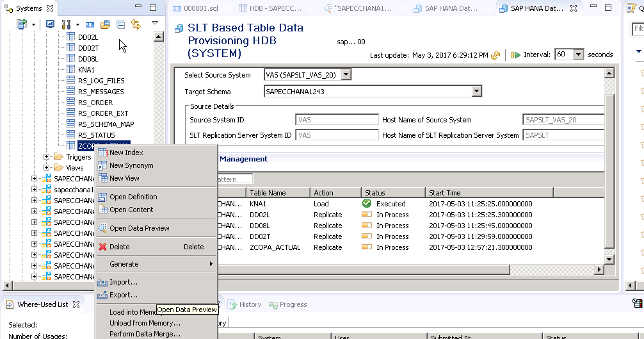The image size is (644, 339).
Task: Switch to the inactive SAP HANA Dat tab
Action: pos(446,8)
